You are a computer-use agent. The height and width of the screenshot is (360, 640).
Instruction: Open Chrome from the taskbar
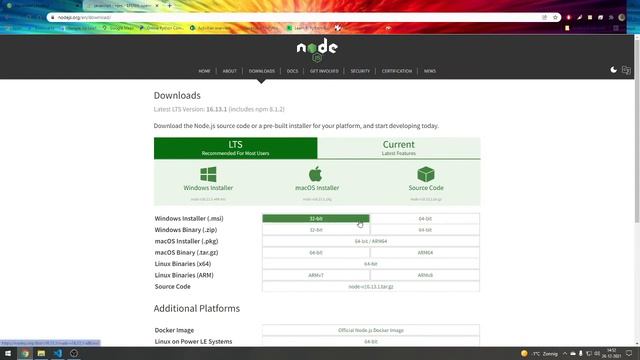coord(25,353)
